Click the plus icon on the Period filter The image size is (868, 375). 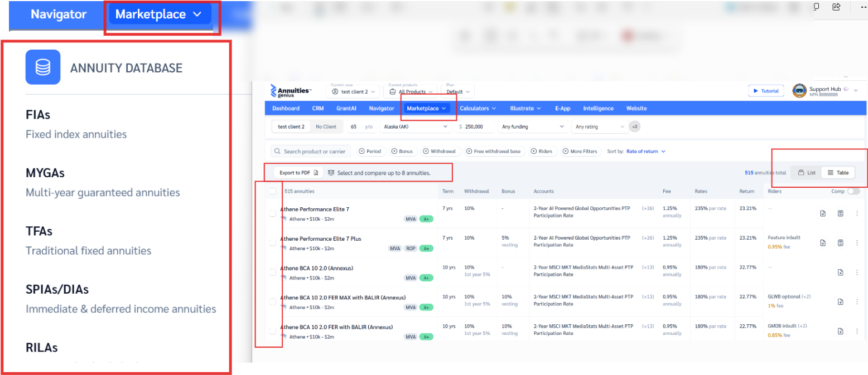(361, 151)
